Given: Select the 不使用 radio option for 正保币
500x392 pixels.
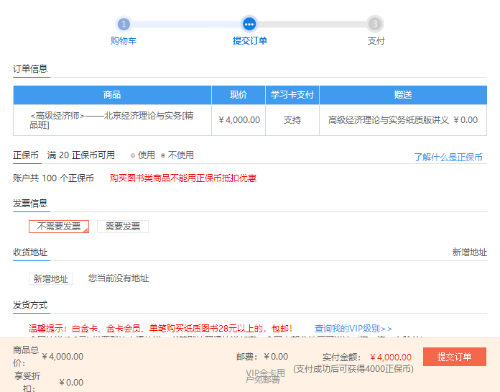Looking at the screenshot, I should pyautogui.click(x=163, y=155).
